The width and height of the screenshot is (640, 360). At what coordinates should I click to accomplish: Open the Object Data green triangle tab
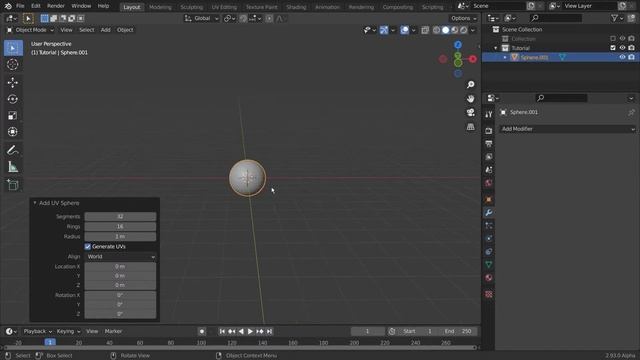[x=489, y=264]
